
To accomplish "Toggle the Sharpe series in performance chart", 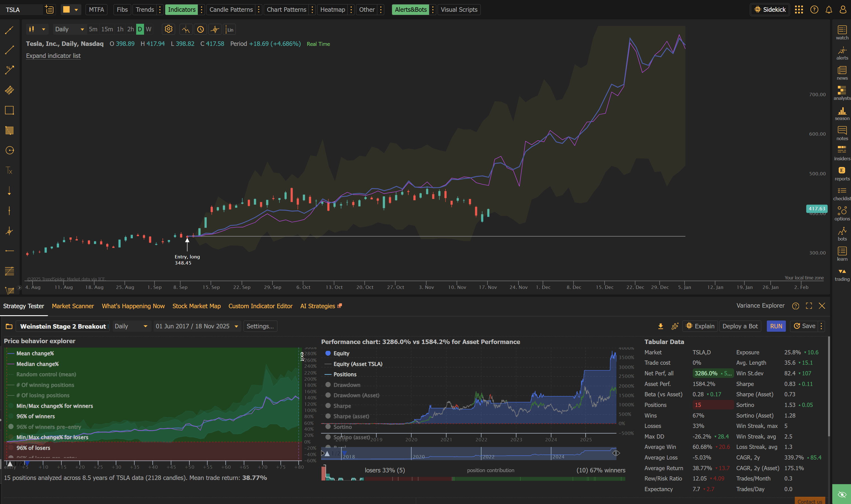I will point(338,406).
